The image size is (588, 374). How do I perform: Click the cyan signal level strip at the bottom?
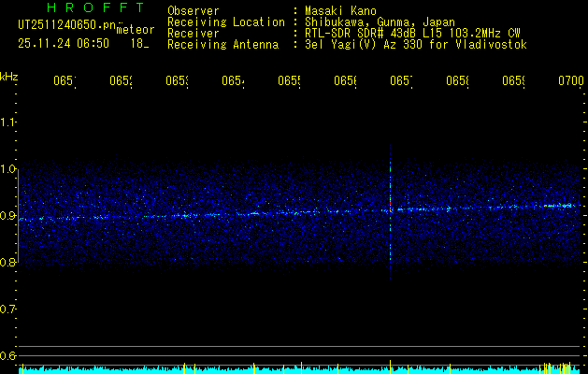(300, 370)
